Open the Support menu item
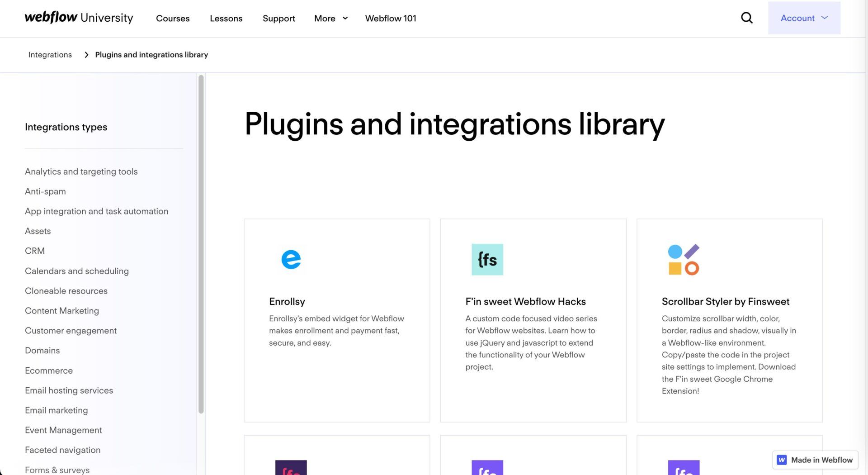Viewport: 868px width, 475px height. click(x=278, y=19)
